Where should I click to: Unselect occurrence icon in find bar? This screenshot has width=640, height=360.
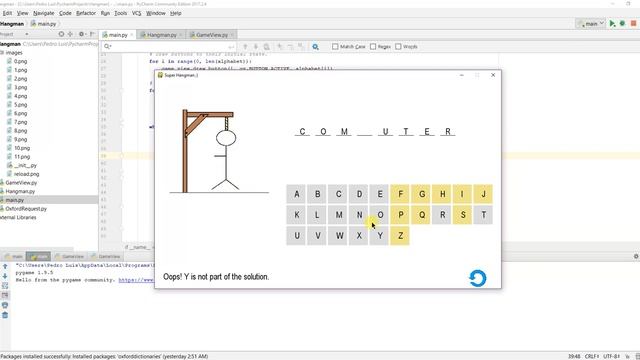coord(290,47)
